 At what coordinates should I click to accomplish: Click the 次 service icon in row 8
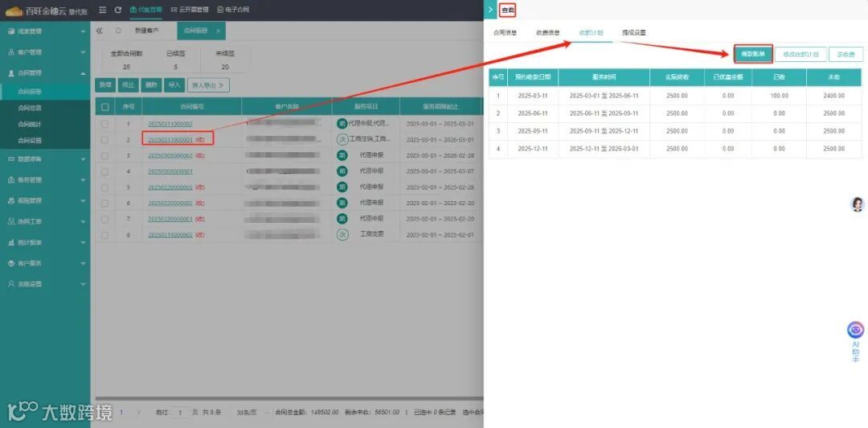pos(342,234)
